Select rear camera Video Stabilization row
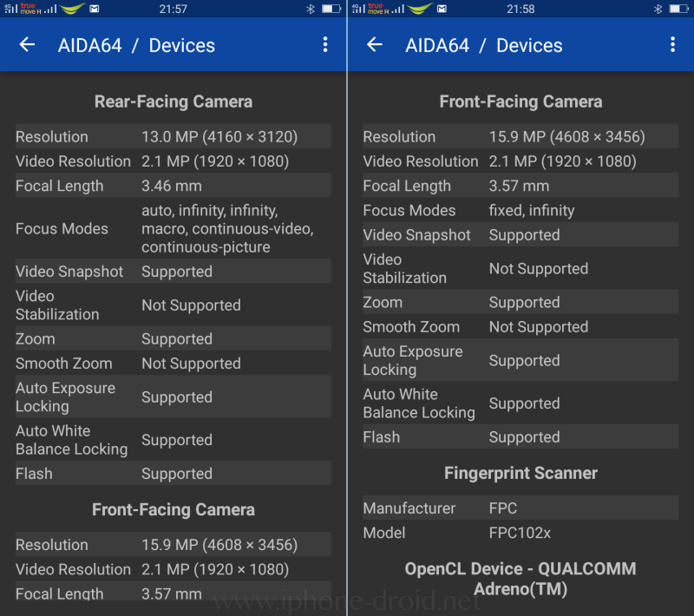The height and width of the screenshot is (616, 694). tap(173, 305)
